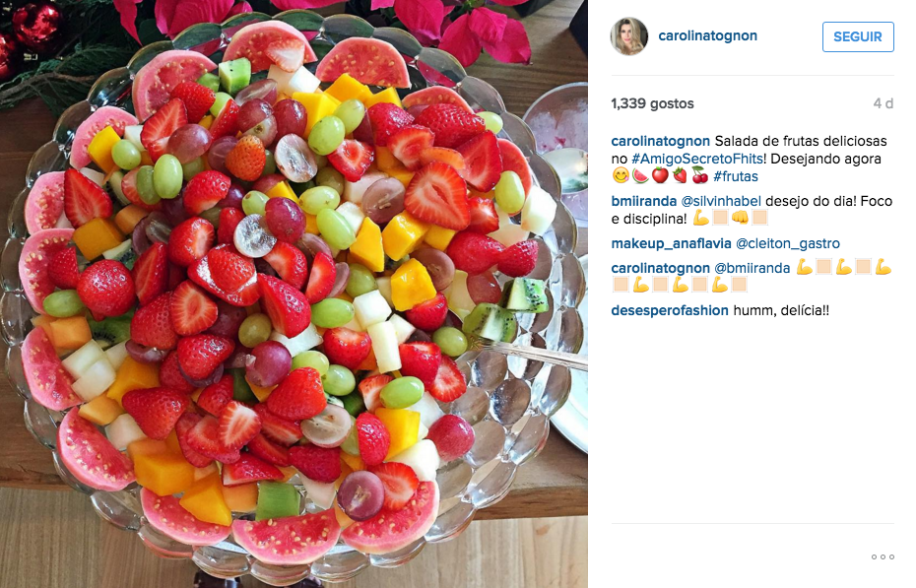Click the fruit salad photo
Screen dimensions: 916x588
click(x=294, y=294)
